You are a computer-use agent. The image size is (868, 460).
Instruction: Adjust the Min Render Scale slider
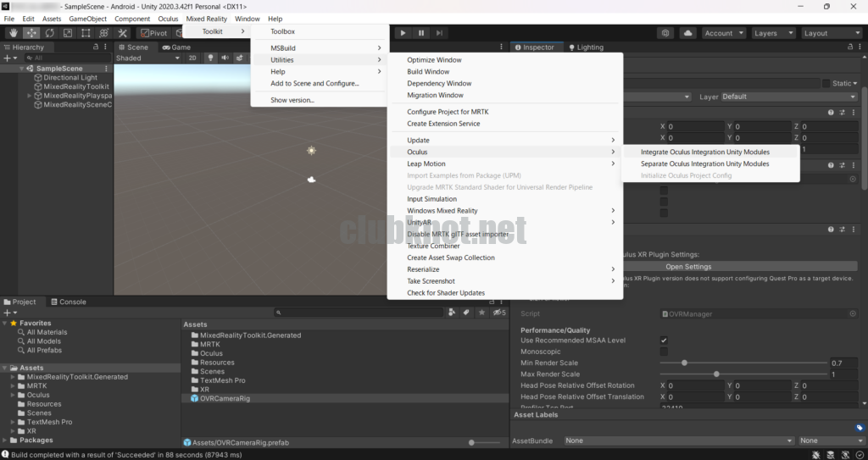coord(684,363)
